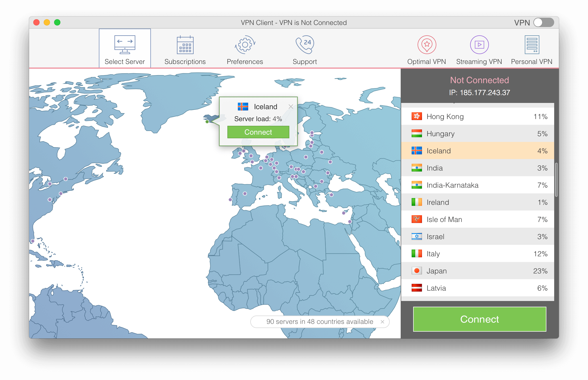Screen dimensions: 588x380
Task: Select the Ireland server entry
Action: pos(480,202)
